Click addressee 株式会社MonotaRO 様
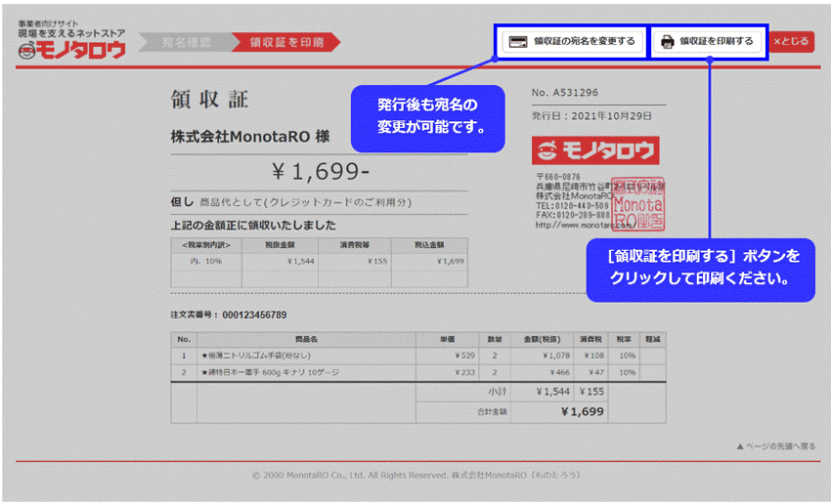Viewport: 831px width, 504px height. pyautogui.click(x=250, y=137)
